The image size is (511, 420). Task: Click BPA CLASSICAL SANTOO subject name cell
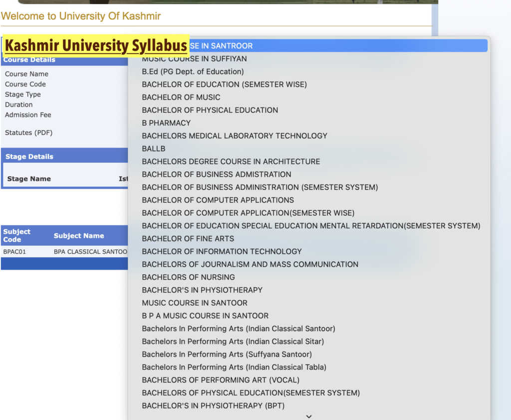click(x=91, y=252)
